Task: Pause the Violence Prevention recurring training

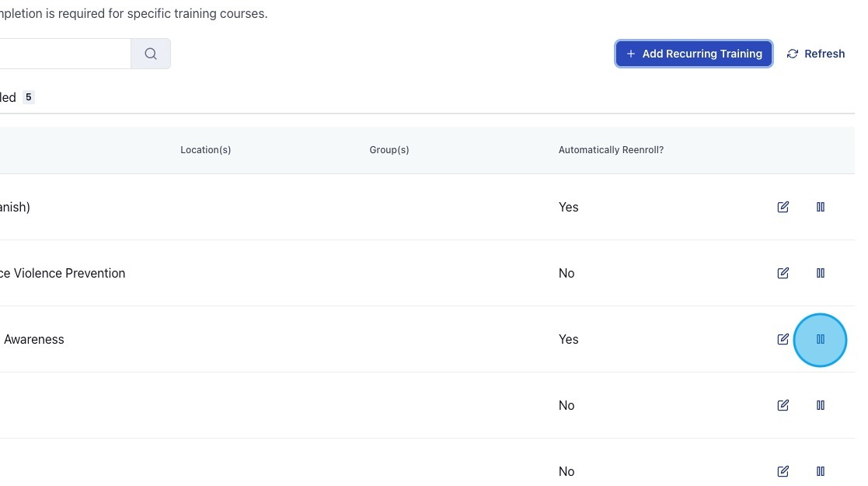Action: pyautogui.click(x=820, y=273)
